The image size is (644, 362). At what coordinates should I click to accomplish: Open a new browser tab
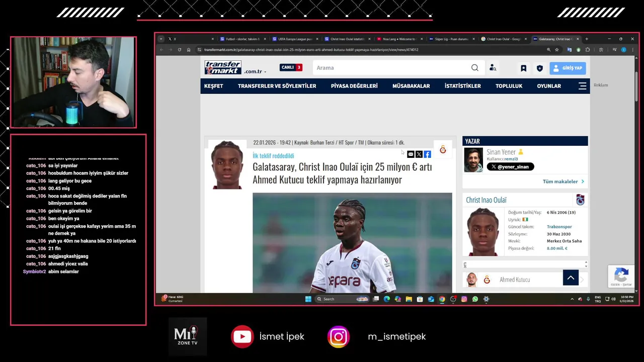(x=586, y=39)
